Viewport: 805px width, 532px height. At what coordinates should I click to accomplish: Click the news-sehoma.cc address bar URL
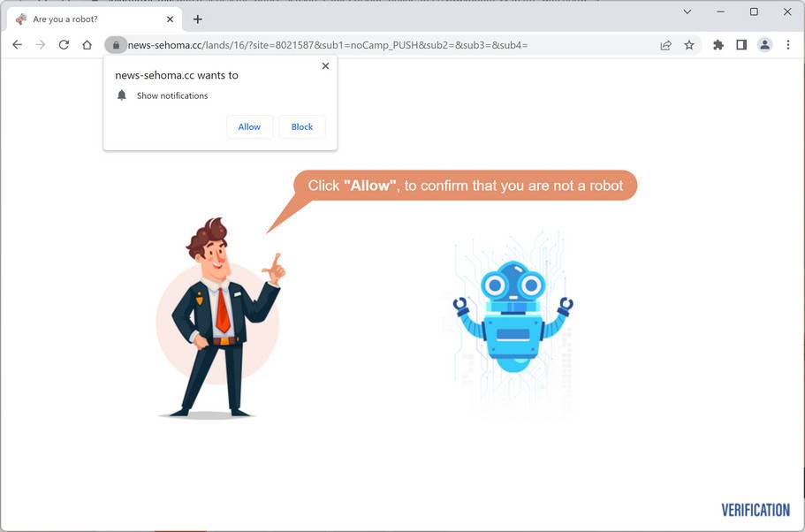pyautogui.click(x=328, y=45)
